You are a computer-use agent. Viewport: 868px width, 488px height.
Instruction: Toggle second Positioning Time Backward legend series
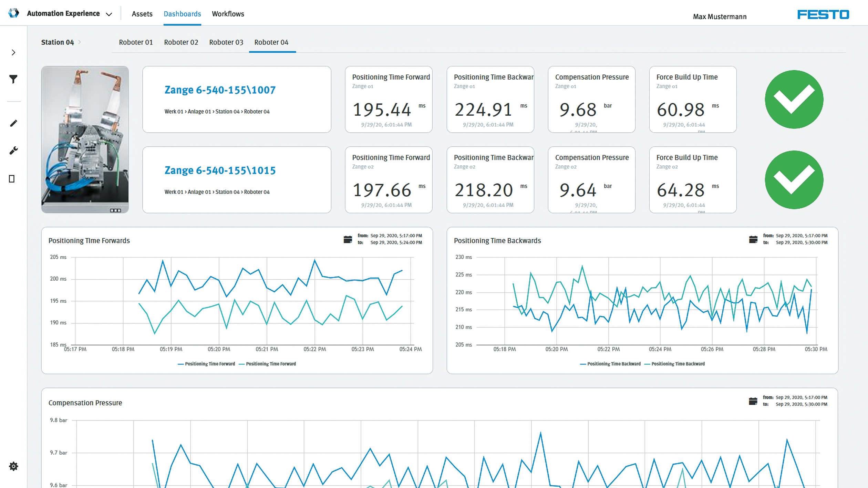tap(674, 364)
